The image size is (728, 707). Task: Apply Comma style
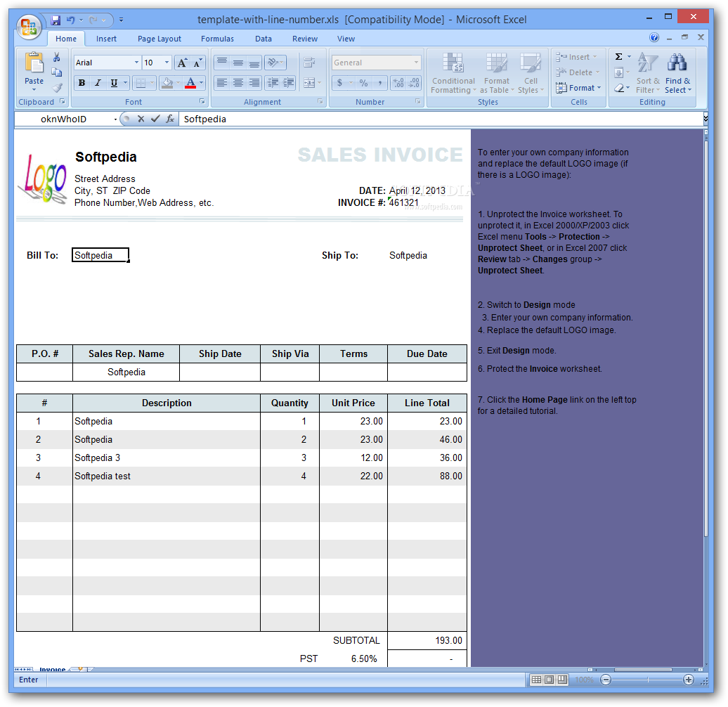[x=379, y=83]
